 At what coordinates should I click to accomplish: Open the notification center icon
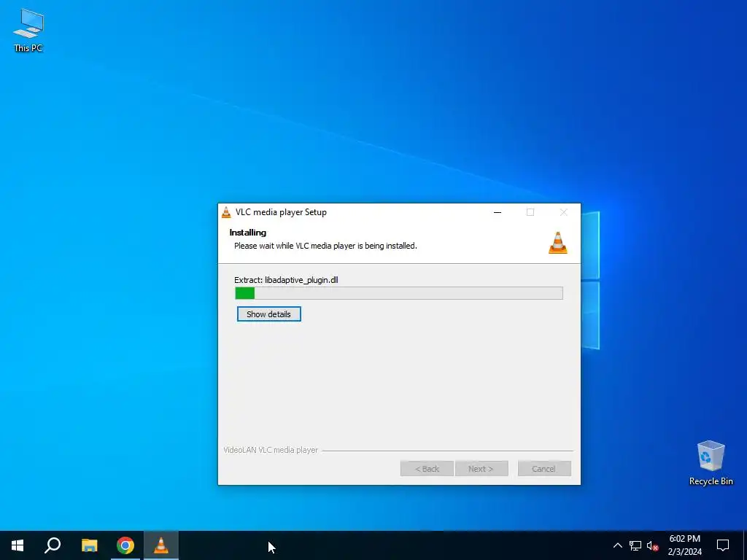pos(723,545)
